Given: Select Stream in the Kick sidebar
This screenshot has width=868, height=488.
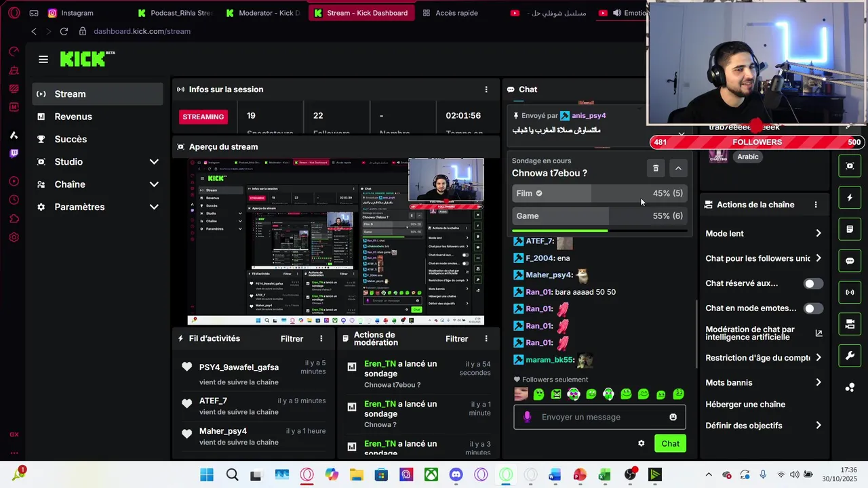Looking at the screenshot, I should tap(98, 94).
